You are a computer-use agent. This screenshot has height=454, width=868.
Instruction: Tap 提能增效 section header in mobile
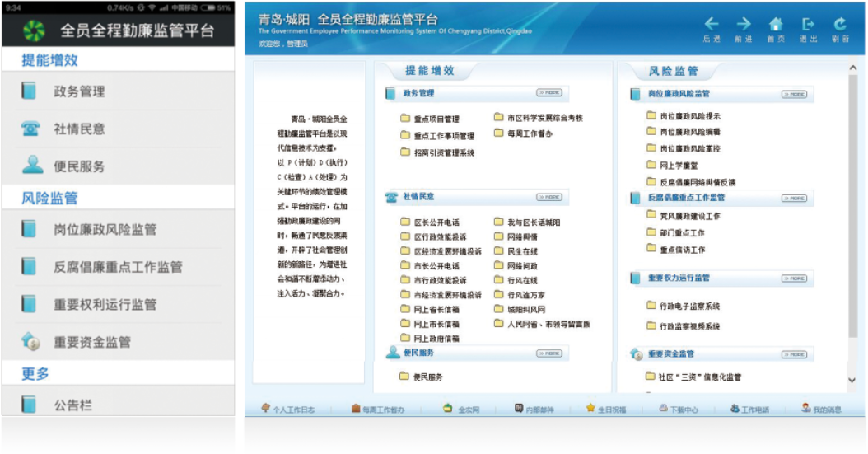coord(118,60)
